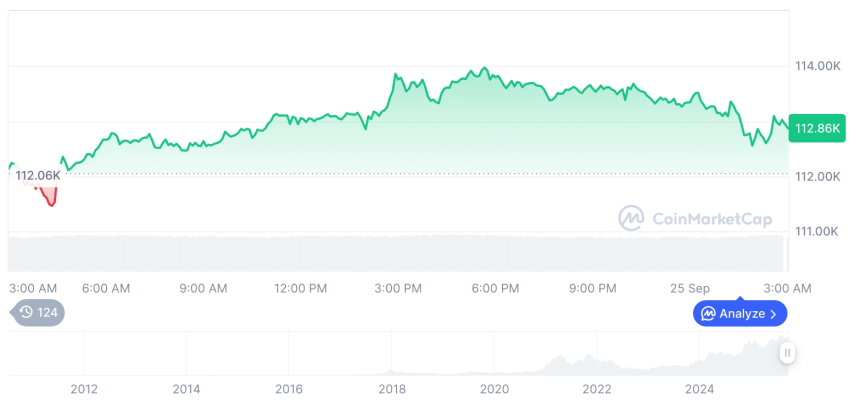Select 2018 on the range timeline
Viewport: 860px width, 401px height.
(391, 388)
